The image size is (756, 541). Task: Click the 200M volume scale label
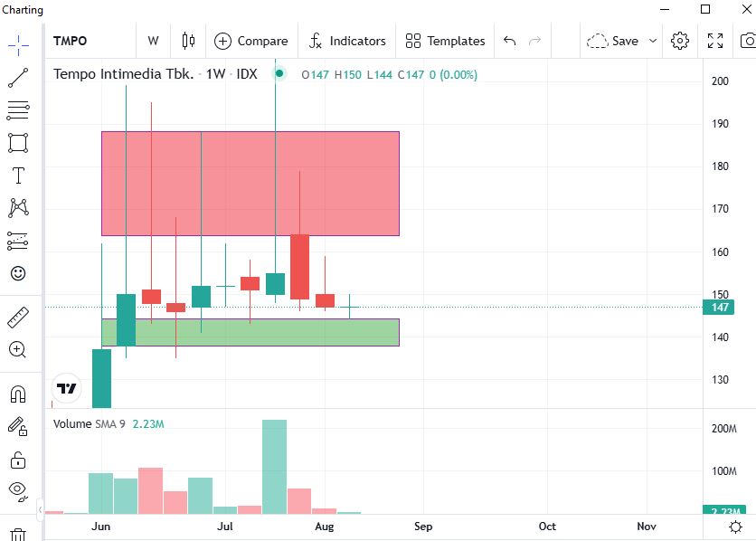pos(723,429)
